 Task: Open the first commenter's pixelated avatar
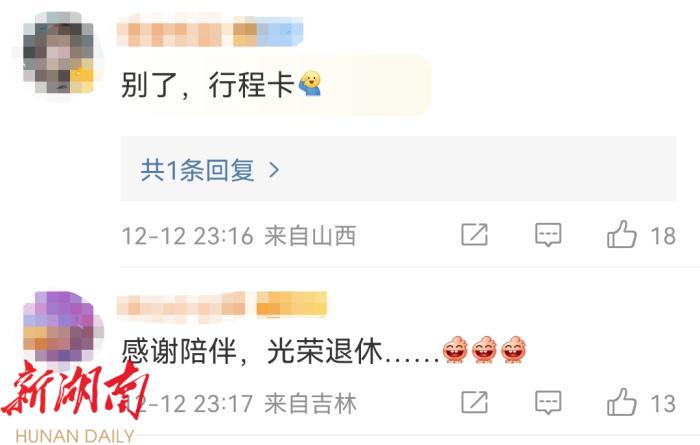58,52
